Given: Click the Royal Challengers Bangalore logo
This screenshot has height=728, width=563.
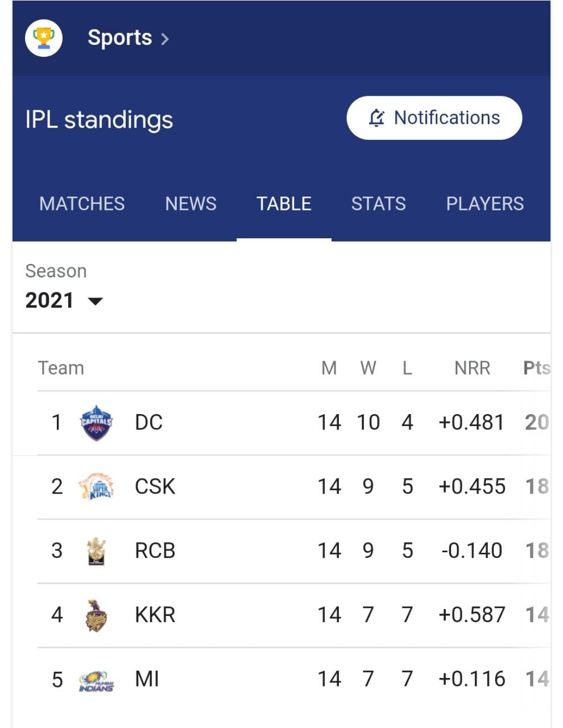Looking at the screenshot, I should click(x=96, y=551).
